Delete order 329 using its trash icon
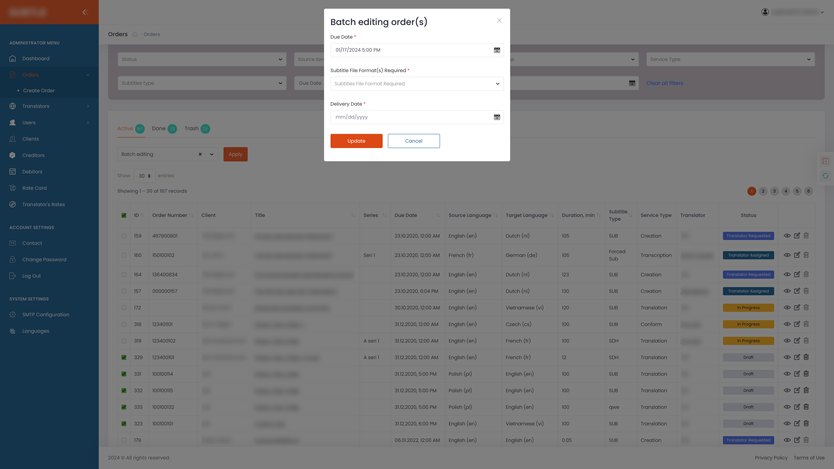 pos(806,357)
